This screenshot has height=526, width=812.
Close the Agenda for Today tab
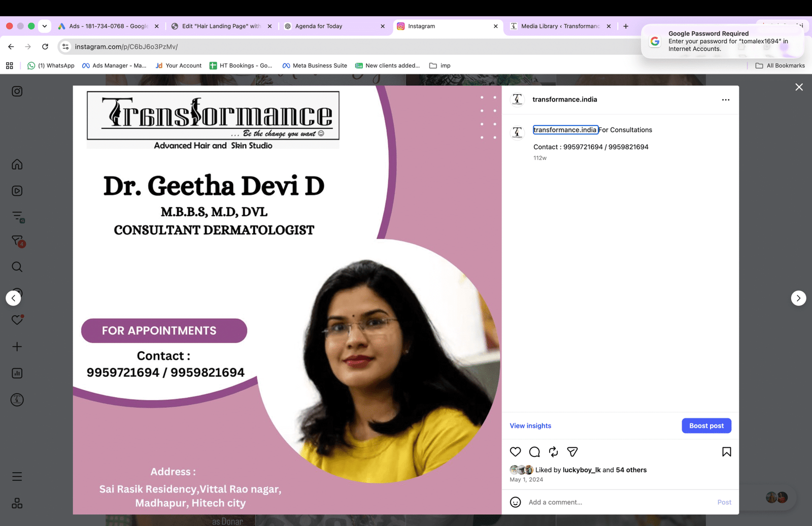383,26
